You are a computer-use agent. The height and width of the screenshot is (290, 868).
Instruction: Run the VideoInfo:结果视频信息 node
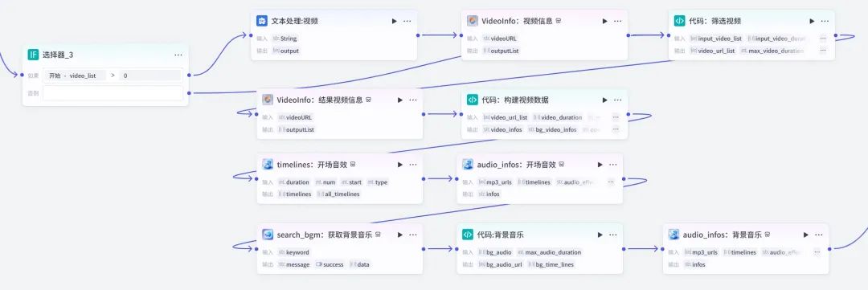pyautogui.click(x=399, y=100)
